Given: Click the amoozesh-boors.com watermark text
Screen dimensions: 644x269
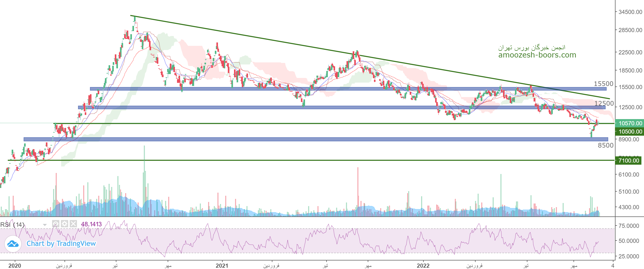Looking at the screenshot, I should click(x=537, y=55).
